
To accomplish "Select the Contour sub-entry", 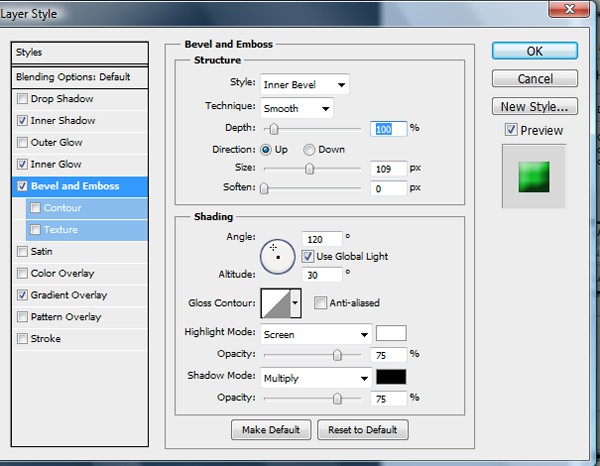I will (86, 208).
